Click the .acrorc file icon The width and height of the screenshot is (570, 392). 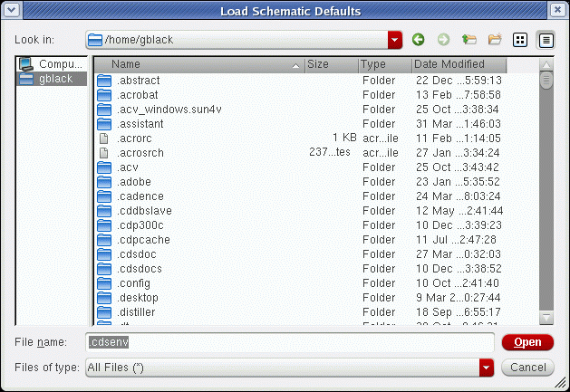pyautogui.click(x=104, y=139)
